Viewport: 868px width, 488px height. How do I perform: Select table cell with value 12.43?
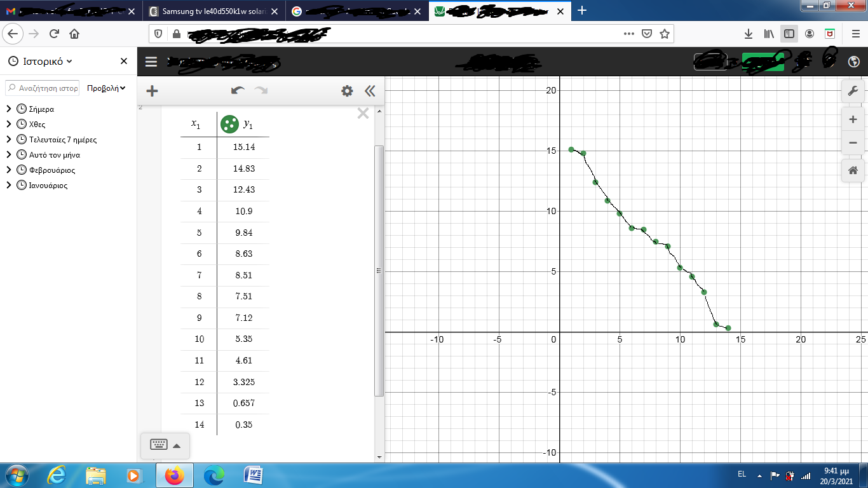[x=243, y=190]
